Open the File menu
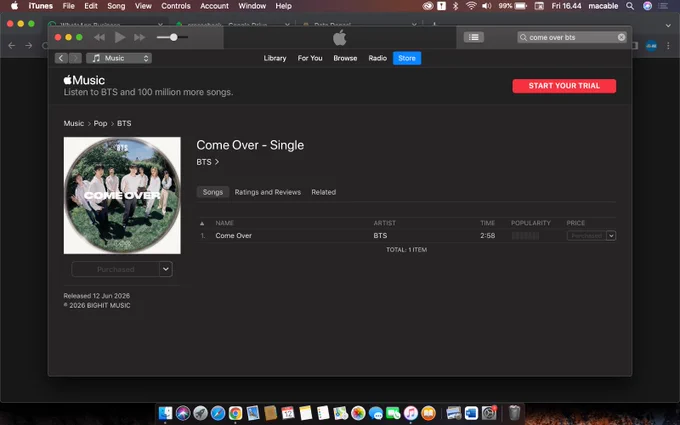Screen dimensions: 680x425 point(69,6)
